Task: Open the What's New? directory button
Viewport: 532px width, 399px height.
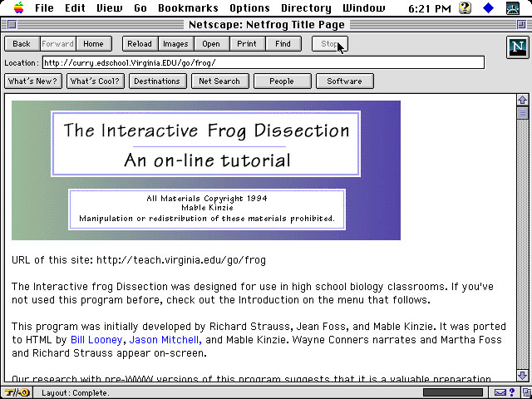Action: tap(33, 81)
